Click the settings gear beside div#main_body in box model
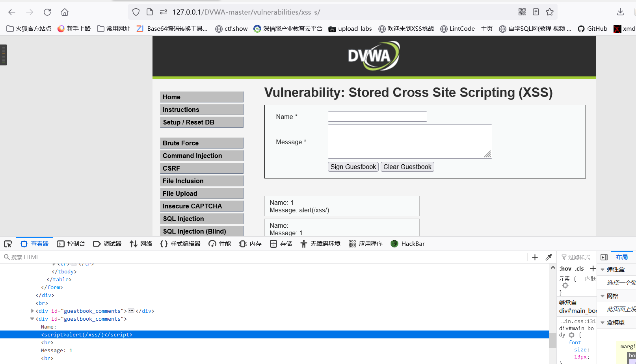The width and height of the screenshot is (636, 364). coord(571,334)
